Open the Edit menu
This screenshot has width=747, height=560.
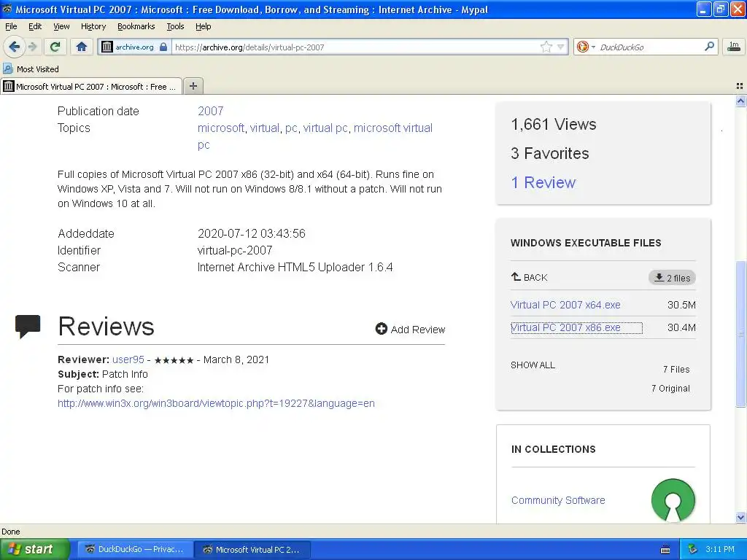click(x=35, y=26)
